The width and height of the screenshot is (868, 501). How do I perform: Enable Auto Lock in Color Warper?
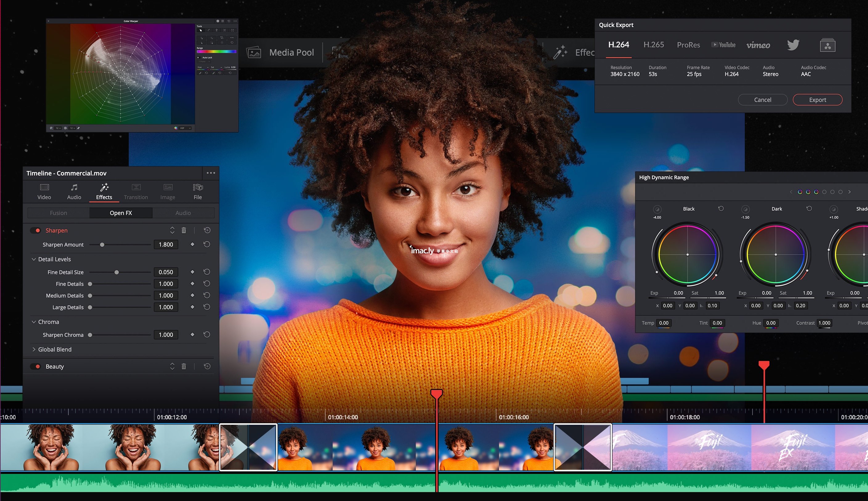pyautogui.click(x=199, y=58)
